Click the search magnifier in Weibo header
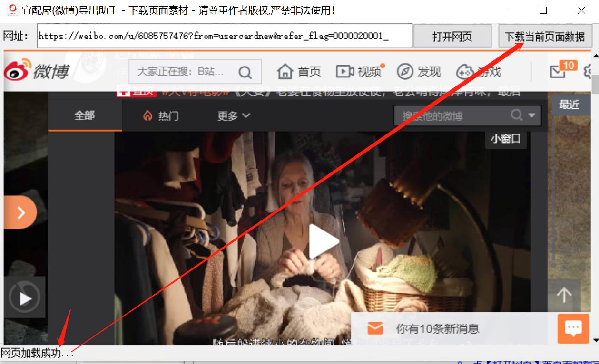This screenshot has width=599, height=364. click(245, 72)
